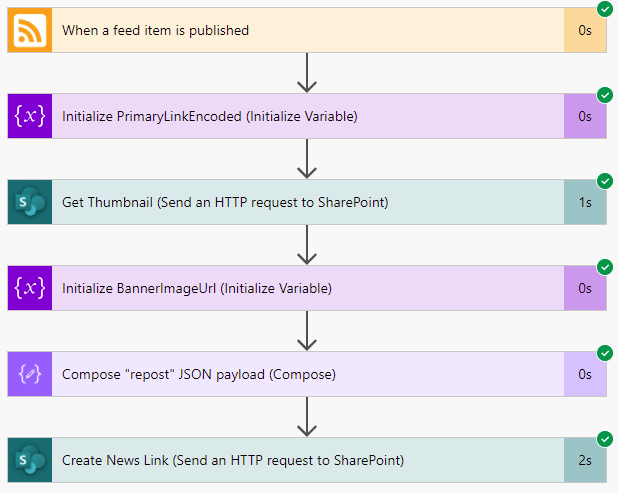Click green success checkmark on Create News Link
Image resolution: width=618 pixels, height=493 pixels.
605,439
